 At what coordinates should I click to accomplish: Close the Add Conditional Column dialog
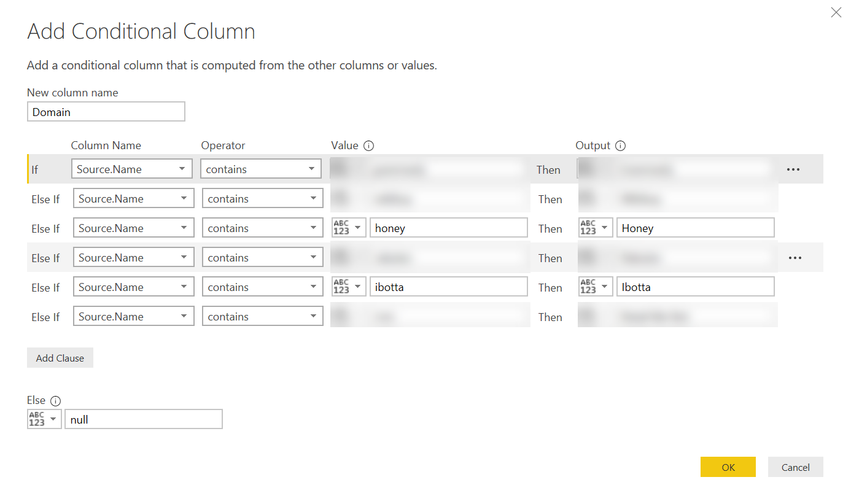(x=836, y=12)
